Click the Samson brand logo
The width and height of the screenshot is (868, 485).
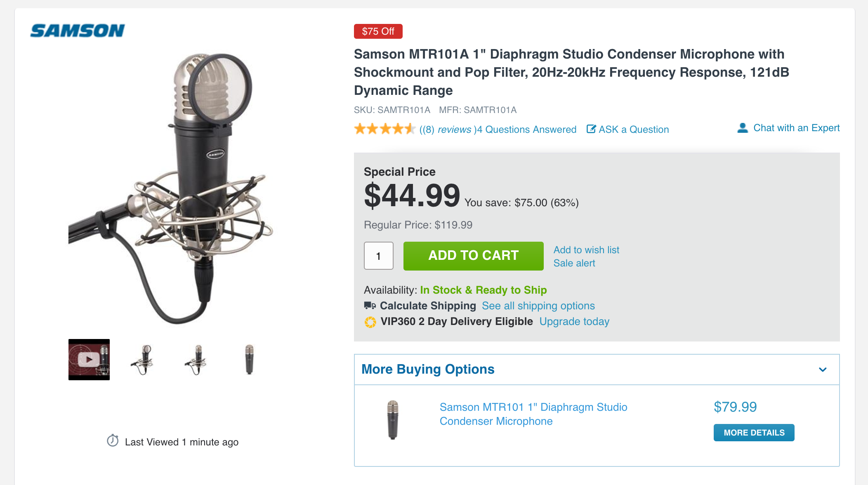click(x=78, y=31)
